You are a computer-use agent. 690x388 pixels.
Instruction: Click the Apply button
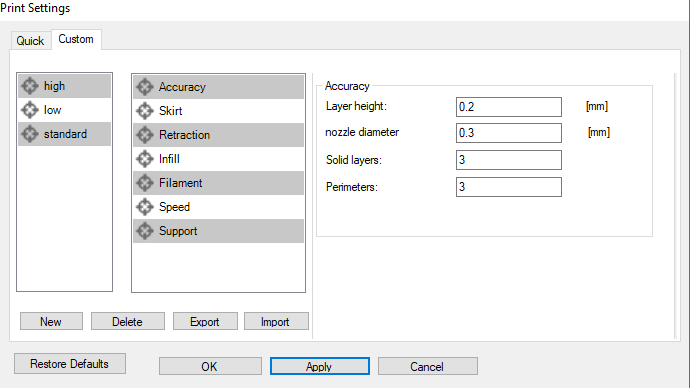click(x=319, y=366)
